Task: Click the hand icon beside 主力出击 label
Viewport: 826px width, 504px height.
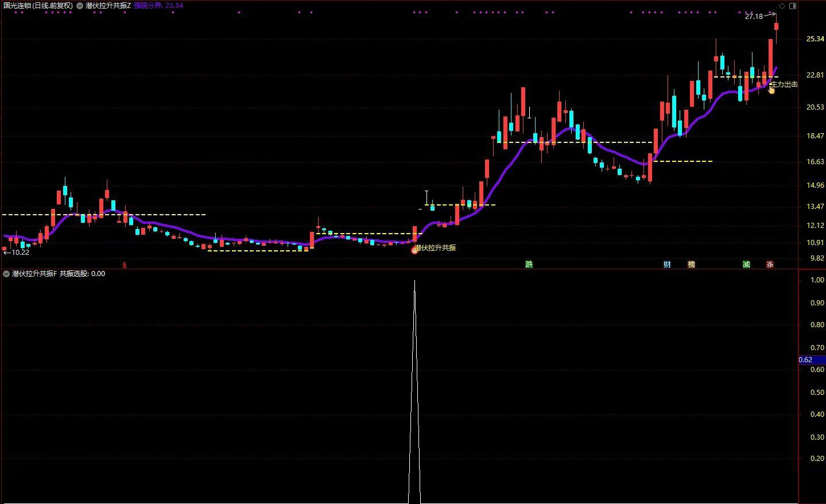Action: pyautogui.click(x=771, y=90)
